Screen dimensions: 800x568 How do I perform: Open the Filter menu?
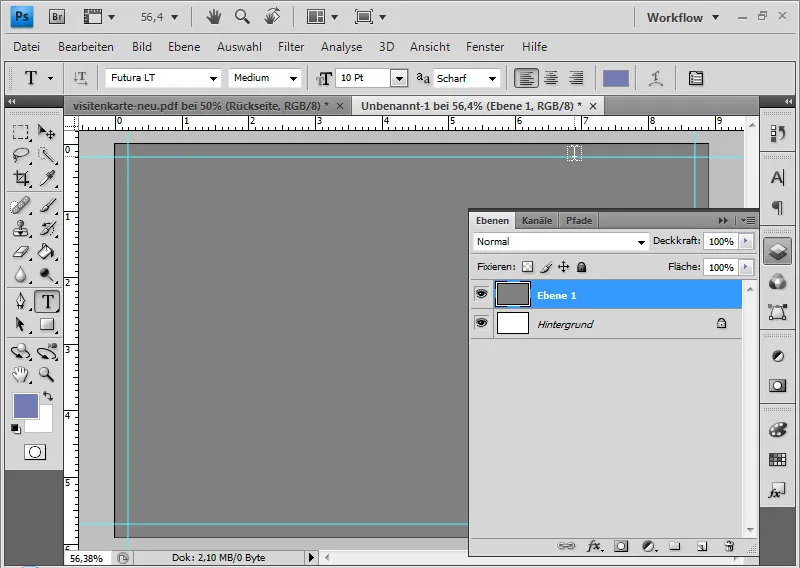click(291, 47)
